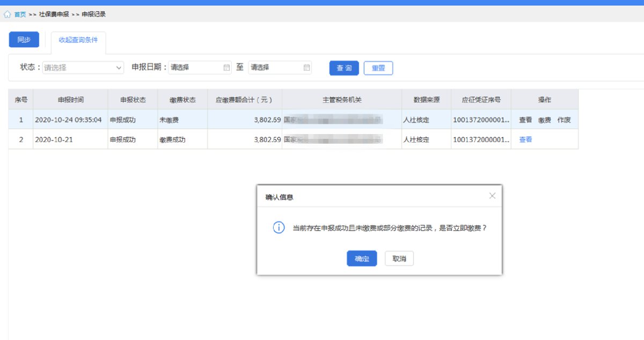Image resolution: width=644 pixels, height=340 pixels.
Task: Open calendar icon for start date
Action: coord(226,68)
